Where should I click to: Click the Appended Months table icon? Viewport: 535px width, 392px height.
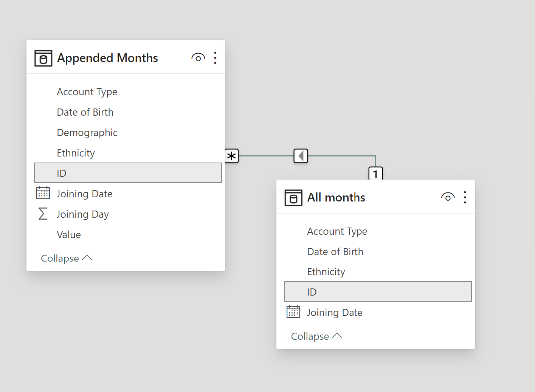(x=43, y=58)
